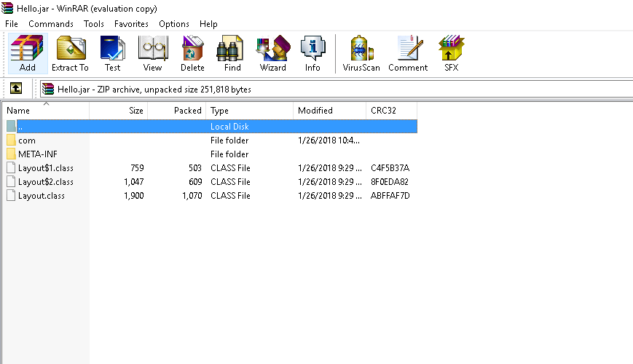Click the META-INF folder icon
This screenshot has height=364, width=633.
pyautogui.click(x=12, y=154)
